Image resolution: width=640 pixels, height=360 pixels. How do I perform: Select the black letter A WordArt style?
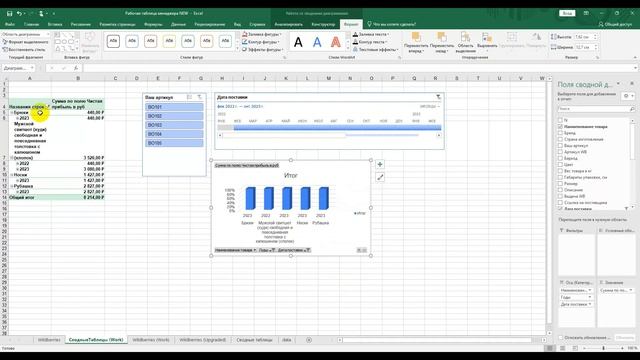[298, 42]
